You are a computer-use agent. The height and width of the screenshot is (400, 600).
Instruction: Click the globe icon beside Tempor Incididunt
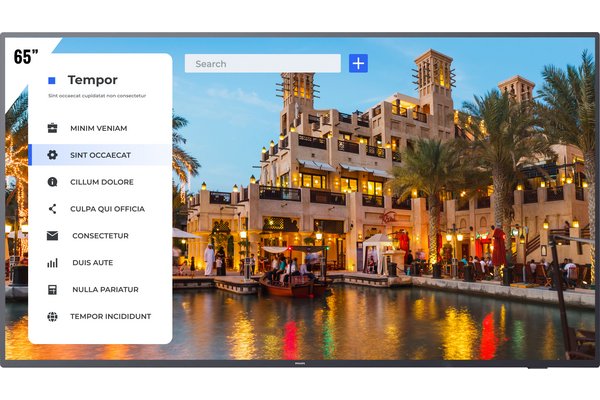coord(52,317)
